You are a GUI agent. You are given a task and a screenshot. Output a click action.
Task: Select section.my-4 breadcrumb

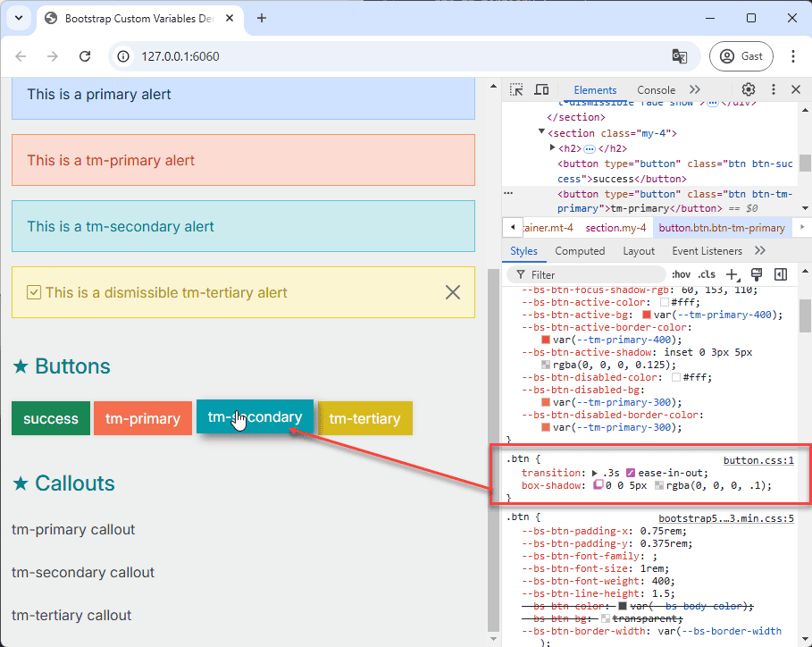coord(615,228)
